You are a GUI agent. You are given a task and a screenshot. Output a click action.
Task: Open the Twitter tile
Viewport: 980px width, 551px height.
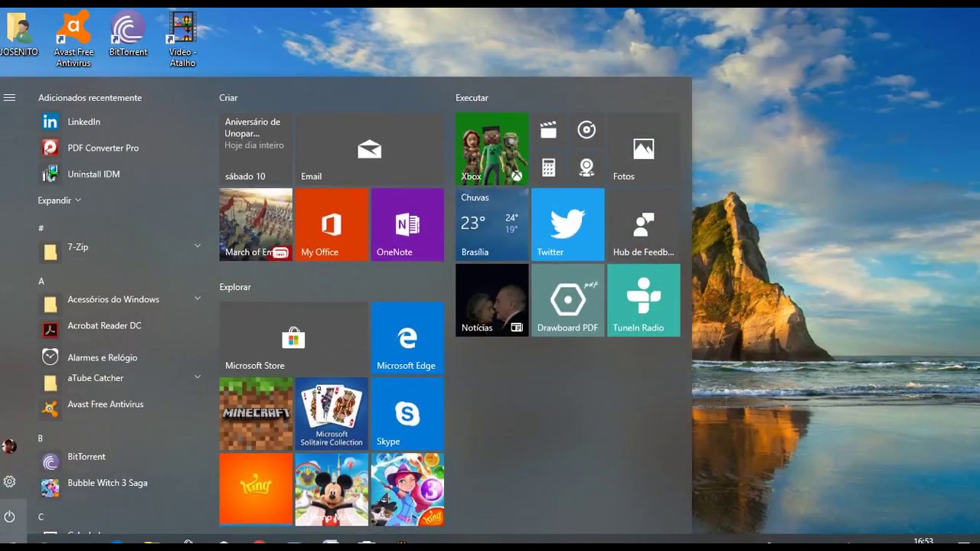point(567,224)
